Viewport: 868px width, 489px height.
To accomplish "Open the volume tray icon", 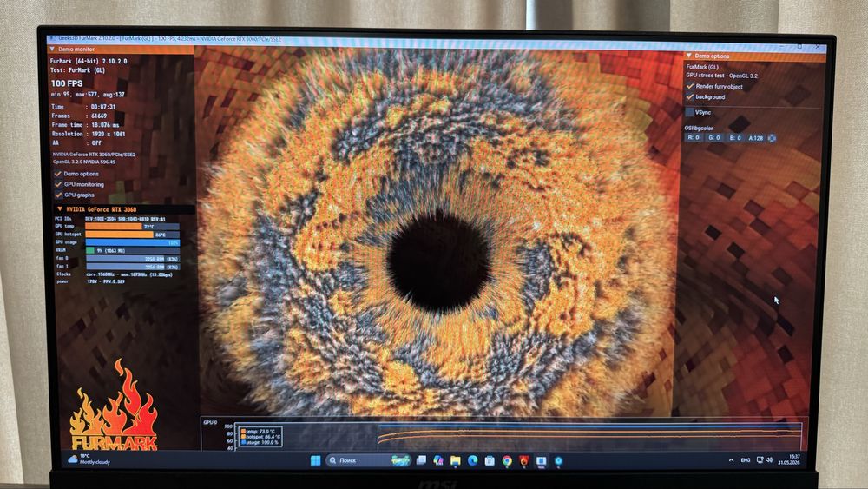I will coord(769,460).
